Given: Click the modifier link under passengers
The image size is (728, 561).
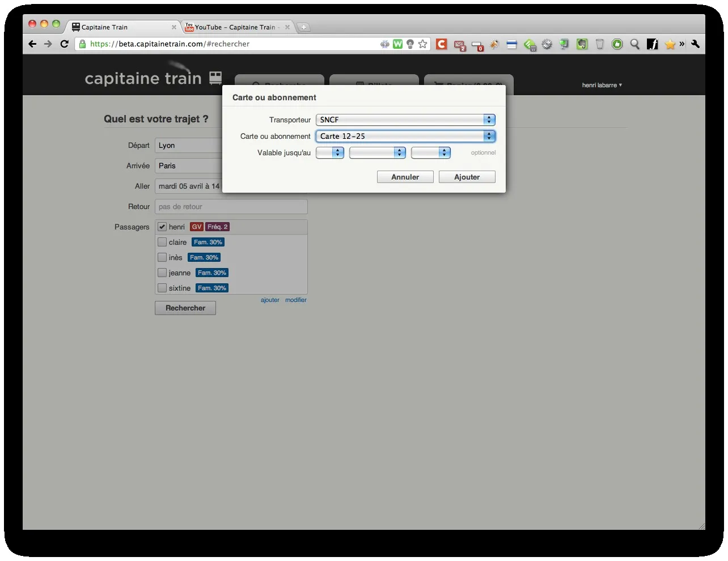Looking at the screenshot, I should [296, 300].
